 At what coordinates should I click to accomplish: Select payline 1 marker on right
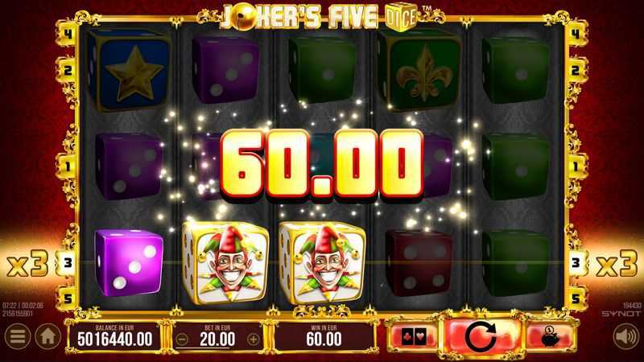[x=576, y=167]
